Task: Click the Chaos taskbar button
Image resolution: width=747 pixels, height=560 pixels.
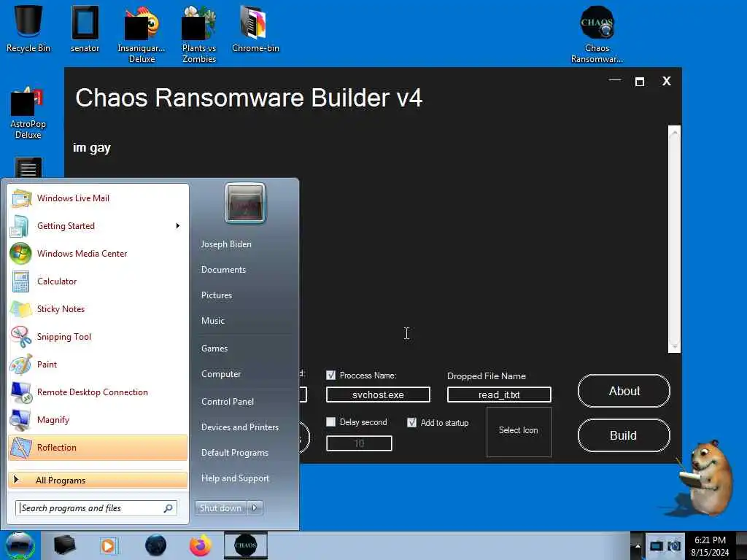Action: 246,545
